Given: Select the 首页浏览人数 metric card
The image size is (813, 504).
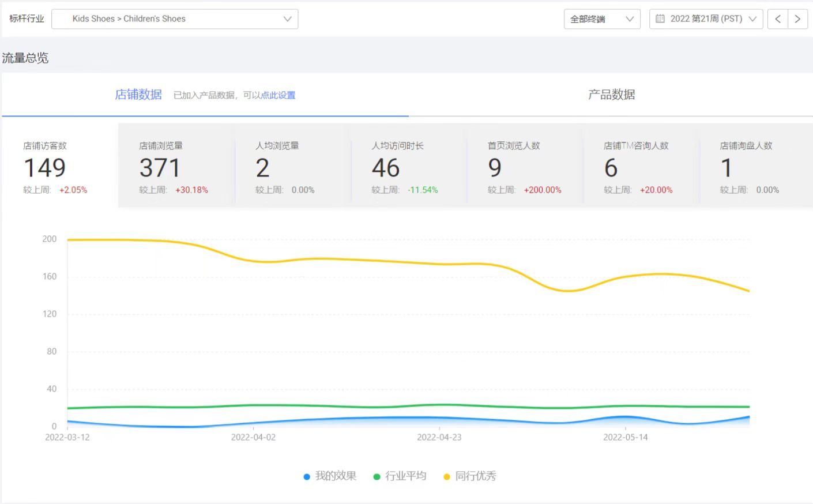Looking at the screenshot, I should coord(524,166).
